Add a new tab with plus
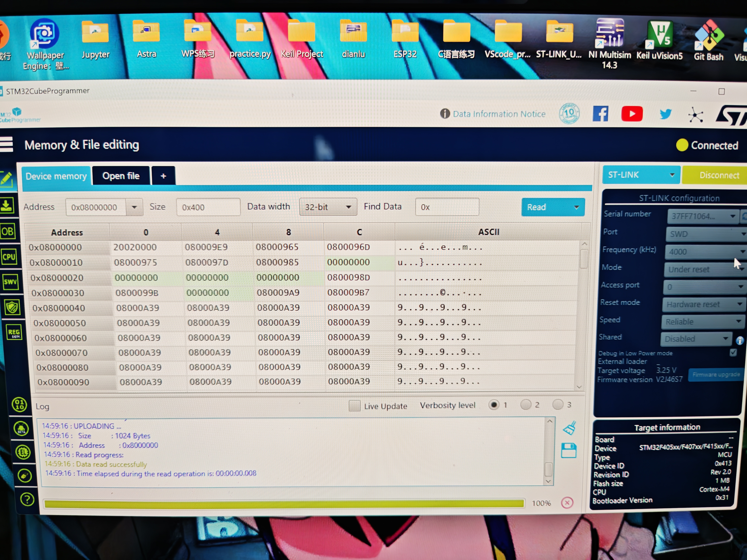This screenshot has width=747, height=560. pos(163,176)
